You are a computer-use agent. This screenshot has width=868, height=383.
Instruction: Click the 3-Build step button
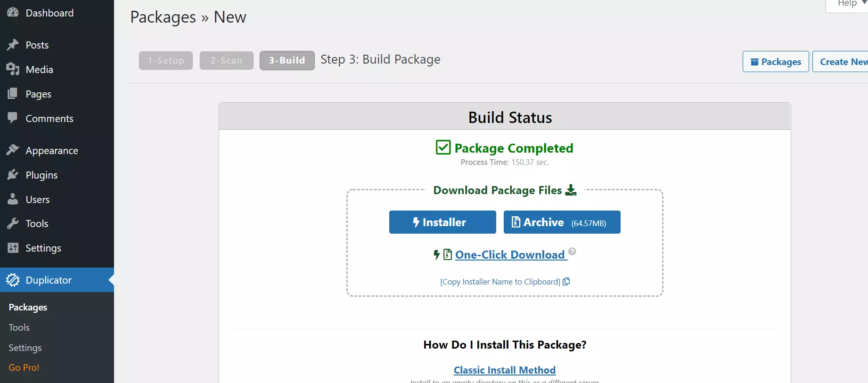[x=287, y=60]
